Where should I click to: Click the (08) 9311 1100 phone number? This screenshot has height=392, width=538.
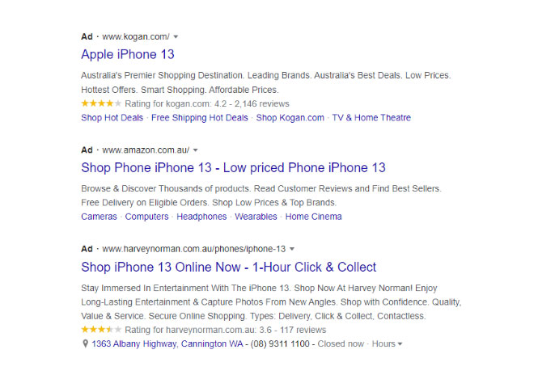pyautogui.click(x=280, y=344)
